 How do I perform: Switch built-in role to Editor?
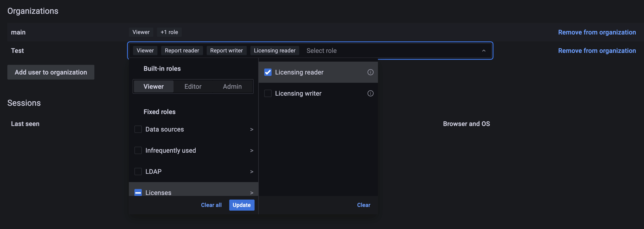(x=193, y=86)
